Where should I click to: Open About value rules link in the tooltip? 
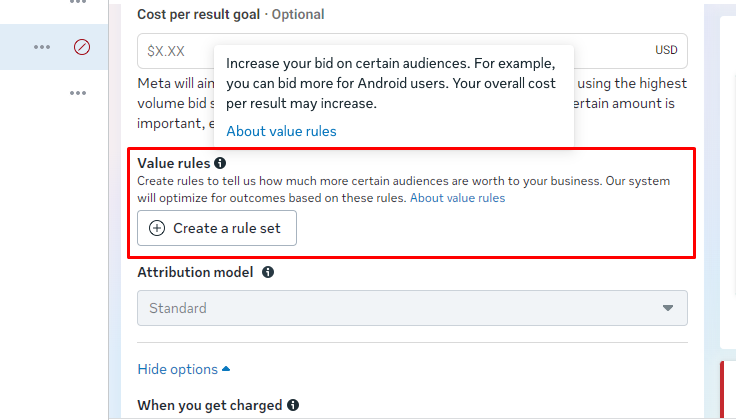(x=281, y=131)
